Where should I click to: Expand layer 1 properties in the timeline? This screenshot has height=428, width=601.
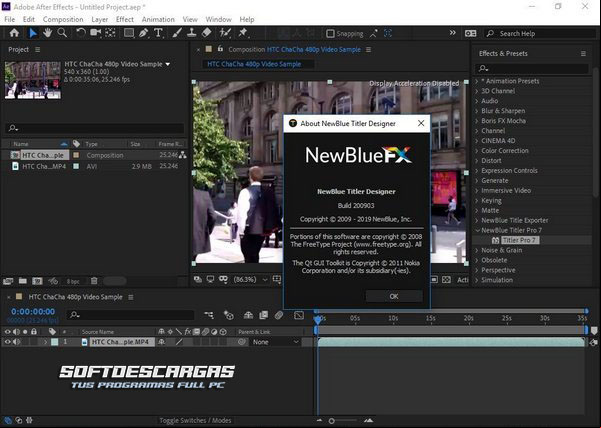46,342
